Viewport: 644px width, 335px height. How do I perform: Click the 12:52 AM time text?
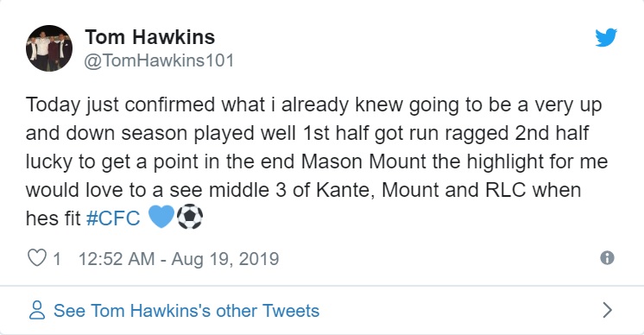117,259
